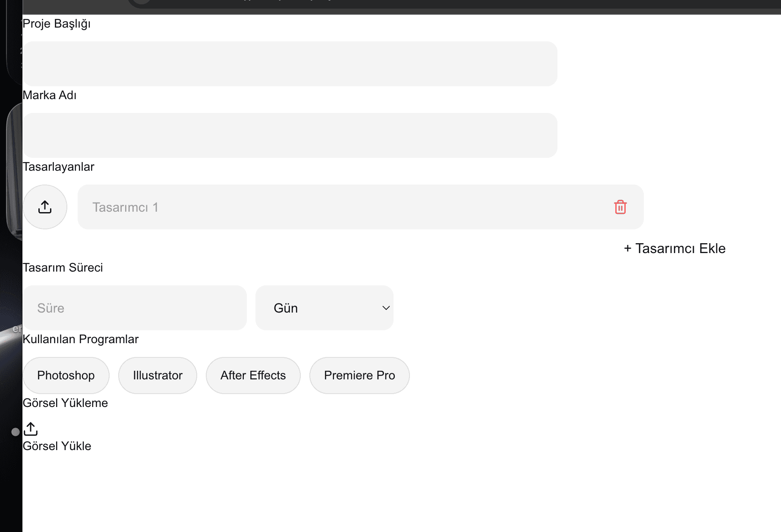Toggle the After Effects program chip
781x532 pixels.
click(x=253, y=375)
